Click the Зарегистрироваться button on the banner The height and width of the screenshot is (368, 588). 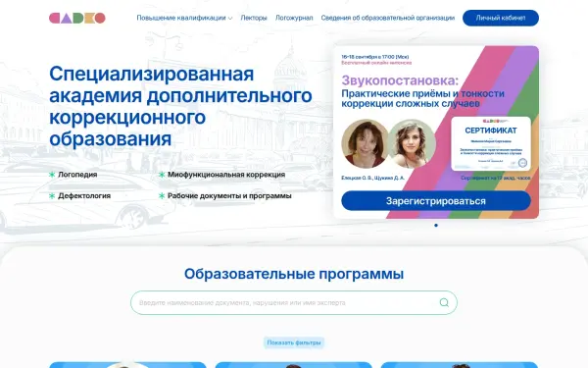(436, 201)
